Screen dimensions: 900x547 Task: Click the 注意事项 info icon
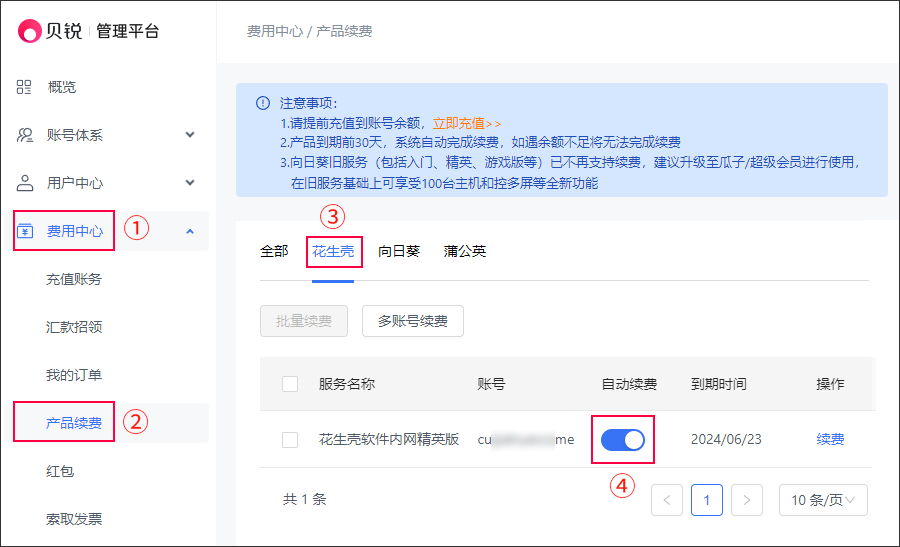263,103
